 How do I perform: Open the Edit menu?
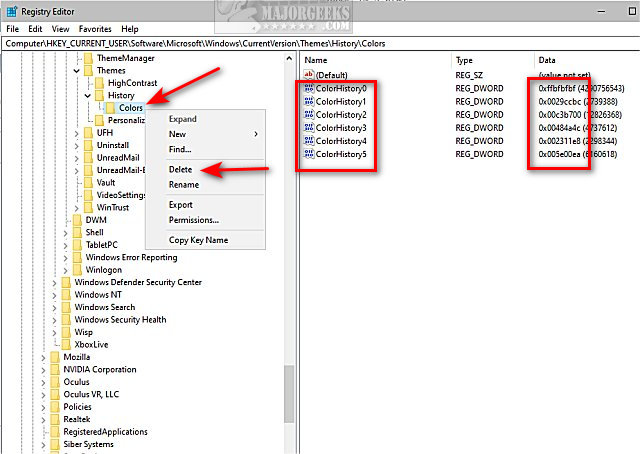(x=35, y=29)
